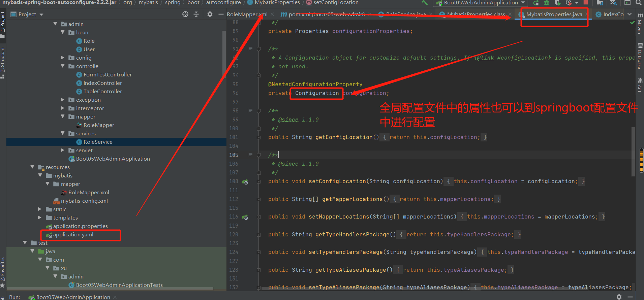Open run configuration dropdown Boot05WebAdminApplication
644x300 pixels.
point(481,3)
